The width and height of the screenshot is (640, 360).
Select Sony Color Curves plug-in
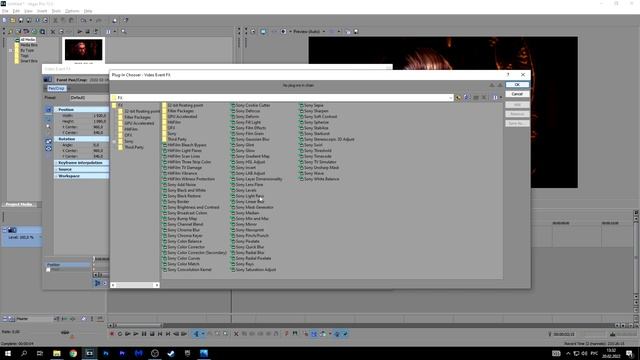coord(182,258)
